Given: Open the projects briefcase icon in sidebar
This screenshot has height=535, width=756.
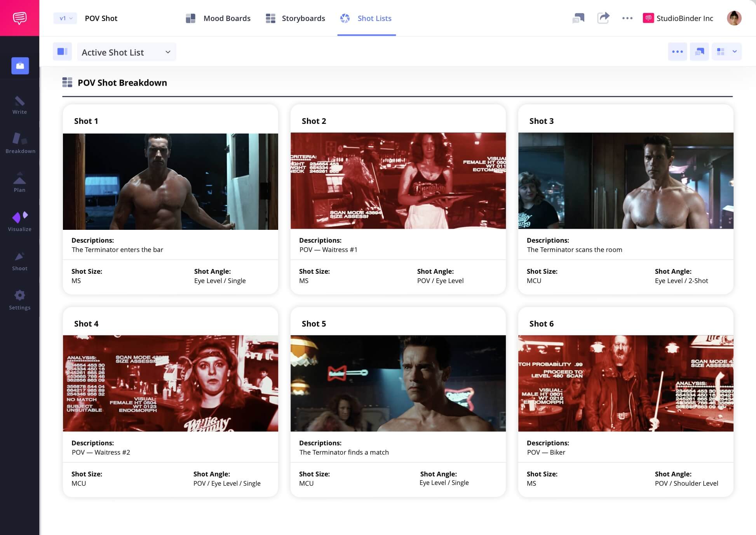Looking at the screenshot, I should [x=20, y=66].
